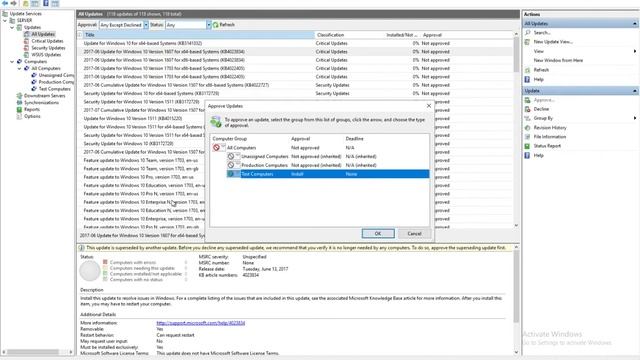Click the Reports icon in the tree
Viewport: 640px width, 360px height.
(x=19, y=109)
